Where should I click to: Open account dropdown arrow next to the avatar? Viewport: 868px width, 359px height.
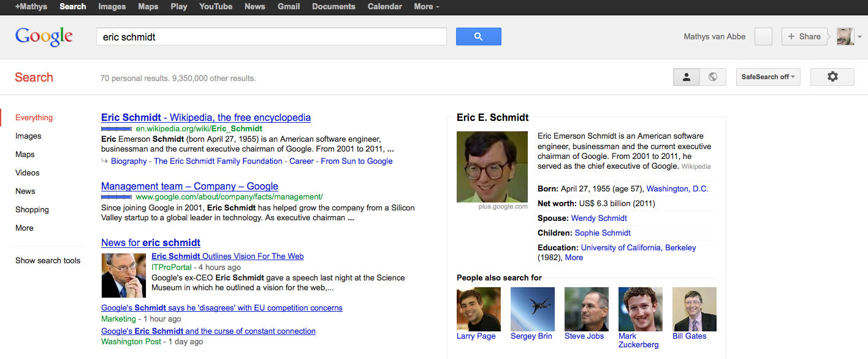859,37
